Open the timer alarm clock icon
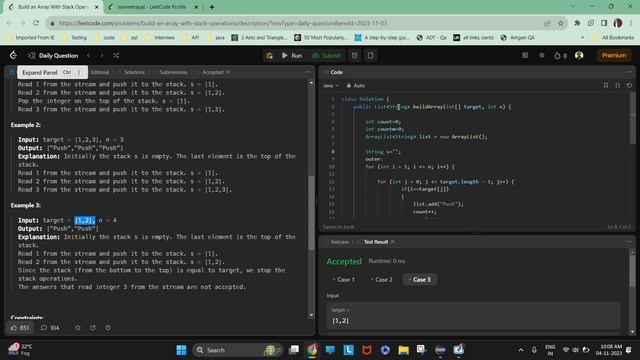Image resolution: width=640 pixels, height=360 pixels. (x=355, y=56)
